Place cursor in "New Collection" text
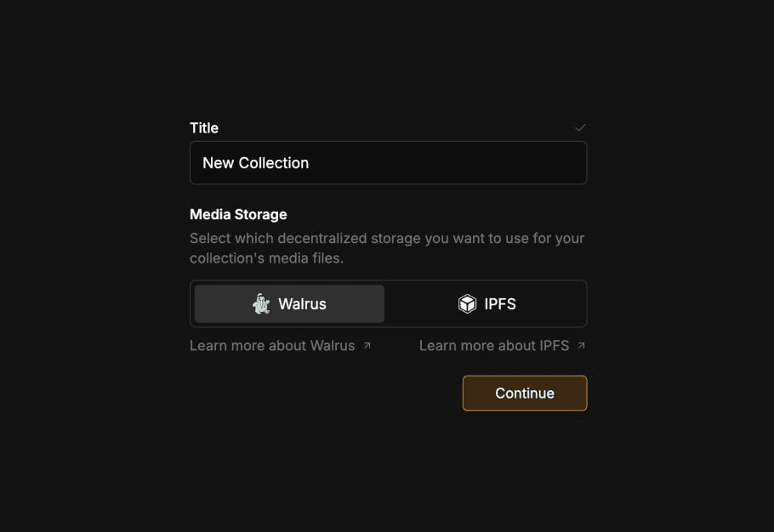 256,162
